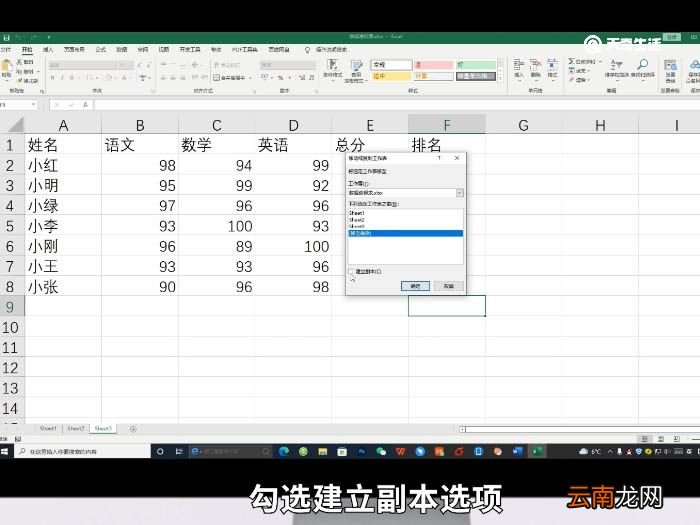Expand the 工作簿 workbook dropdown in dialog
This screenshot has width=700, height=525.
pyautogui.click(x=459, y=193)
